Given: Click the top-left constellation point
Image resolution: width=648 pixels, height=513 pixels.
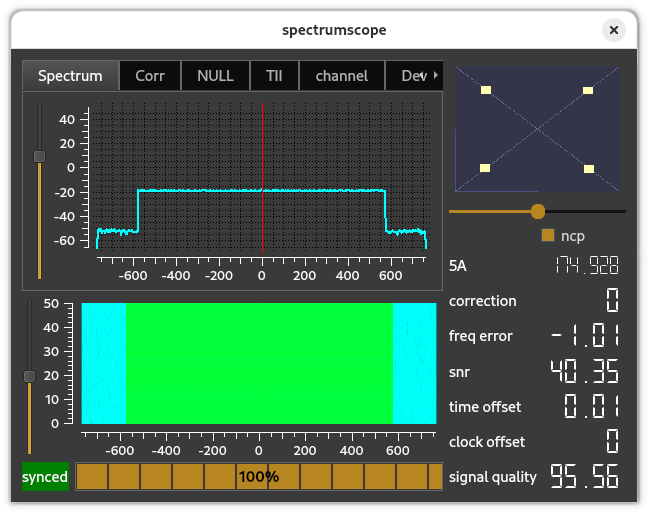Looking at the screenshot, I should click(486, 91).
